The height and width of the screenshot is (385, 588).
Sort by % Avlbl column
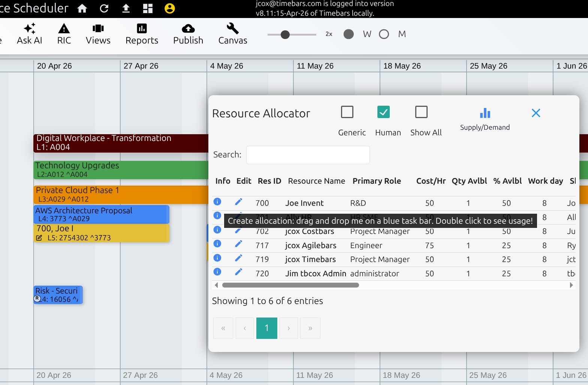pos(507,181)
